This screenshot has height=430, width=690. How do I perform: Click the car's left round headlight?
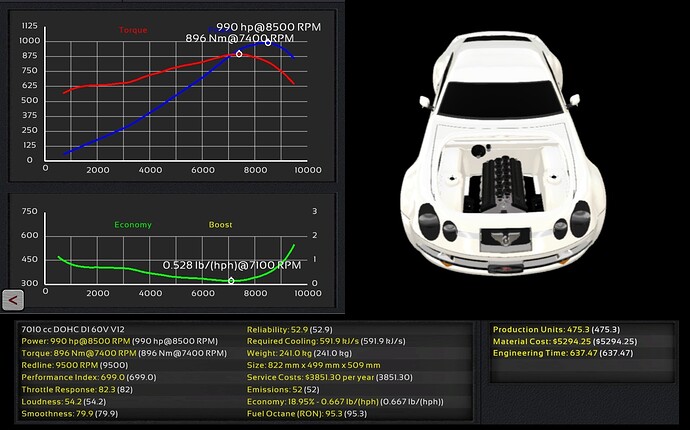[427, 218]
